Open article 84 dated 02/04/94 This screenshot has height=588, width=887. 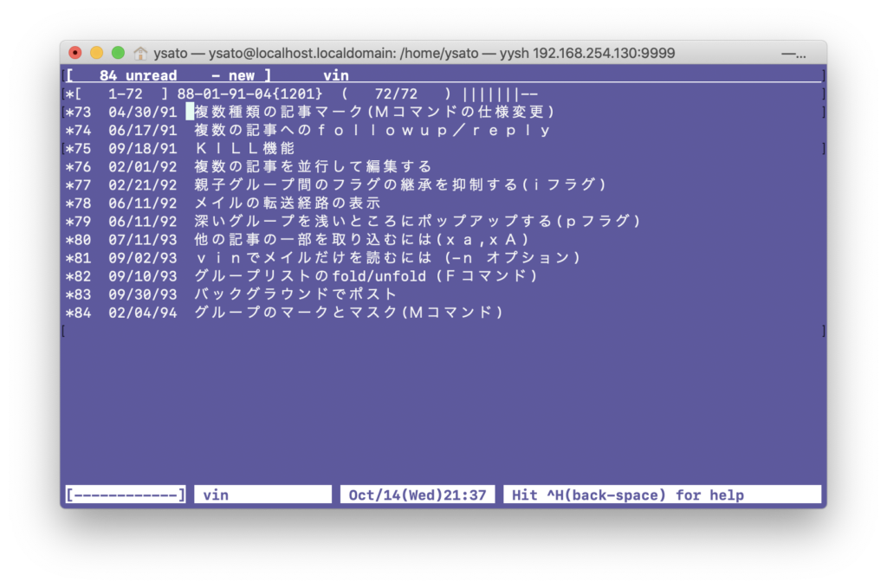(348, 312)
